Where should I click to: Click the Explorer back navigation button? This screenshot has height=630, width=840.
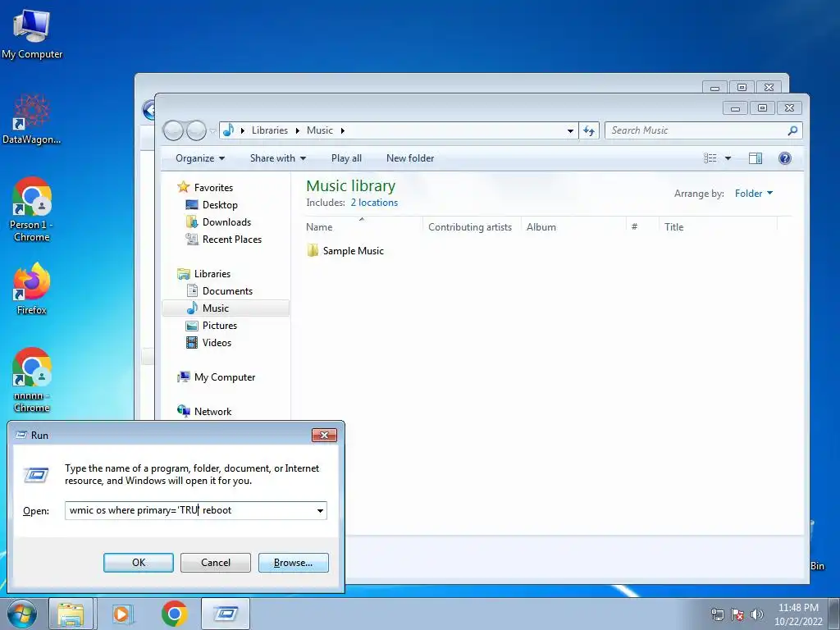point(173,130)
